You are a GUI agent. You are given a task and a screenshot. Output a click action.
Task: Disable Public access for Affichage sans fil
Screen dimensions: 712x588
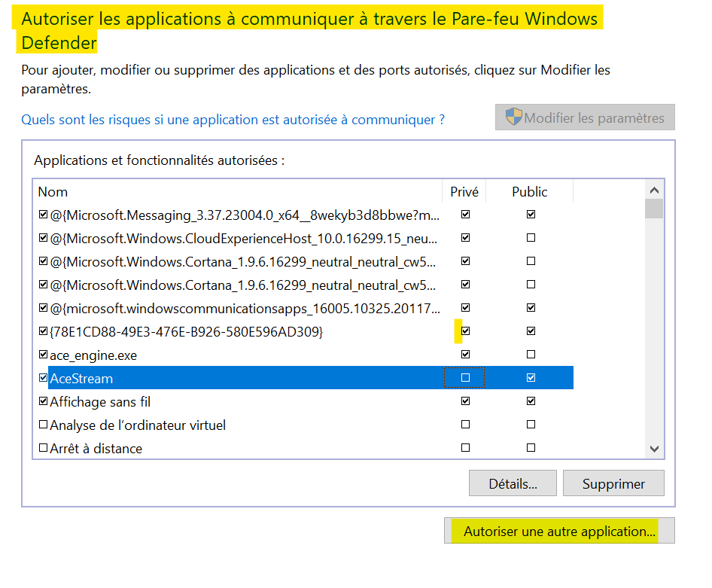click(x=531, y=401)
